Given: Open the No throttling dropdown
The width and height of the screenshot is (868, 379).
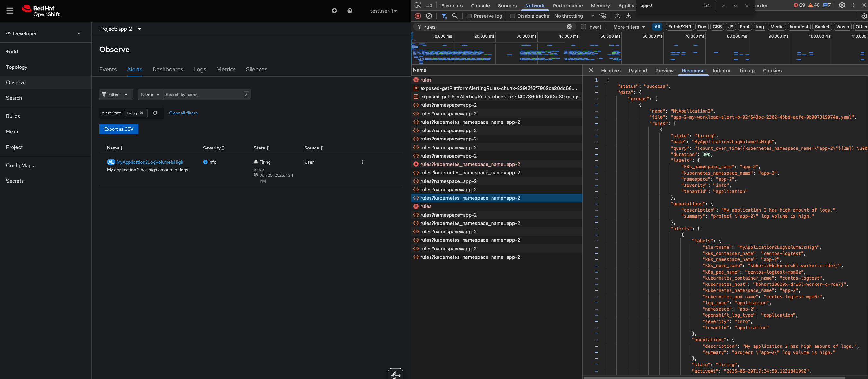Looking at the screenshot, I should point(574,16).
